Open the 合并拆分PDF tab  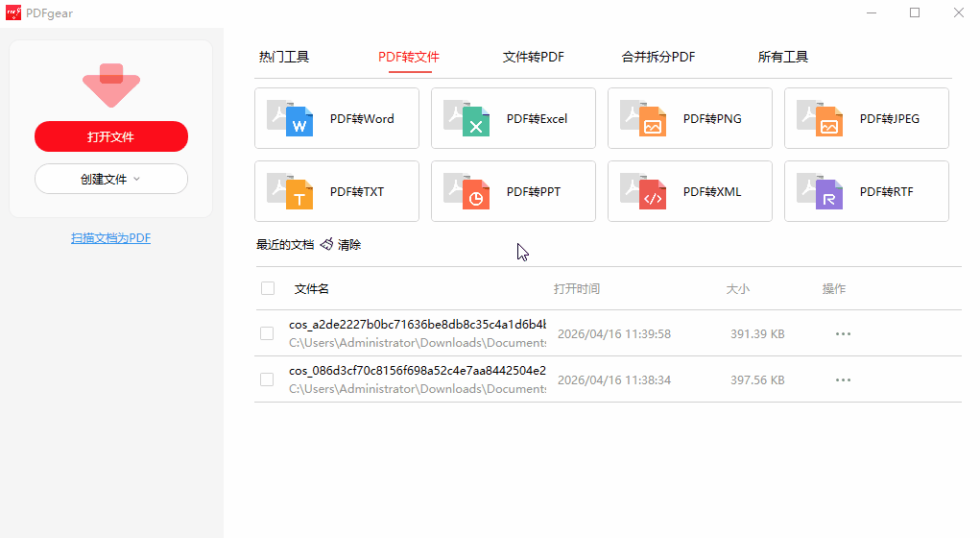coord(658,57)
